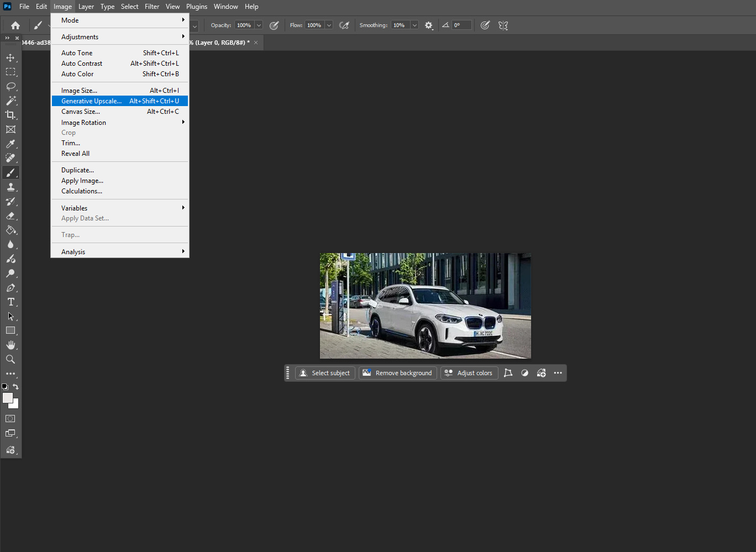Image resolution: width=756 pixels, height=552 pixels.
Task: Click the Remove background button
Action: pyautogui.click(x=398, y=373)
